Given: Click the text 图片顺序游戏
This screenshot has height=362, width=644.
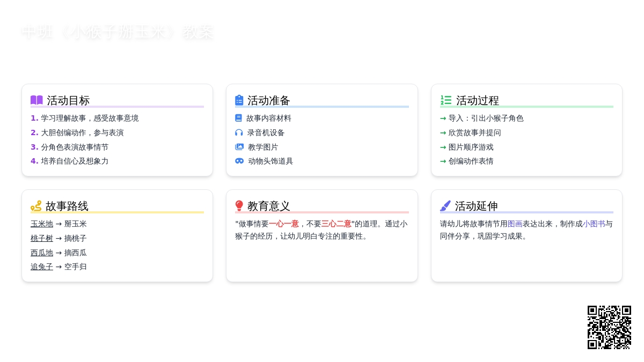Looking at the screenshot, I should coord(471,147).
